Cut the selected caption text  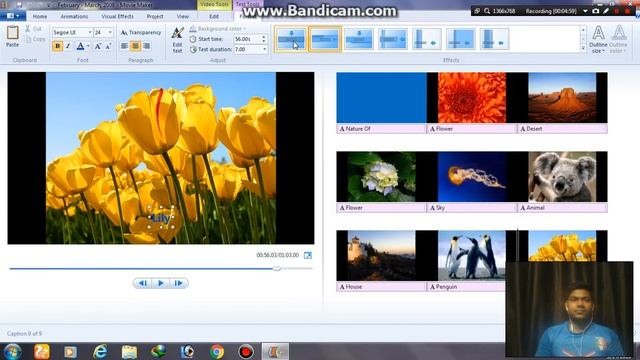point(33,29)
